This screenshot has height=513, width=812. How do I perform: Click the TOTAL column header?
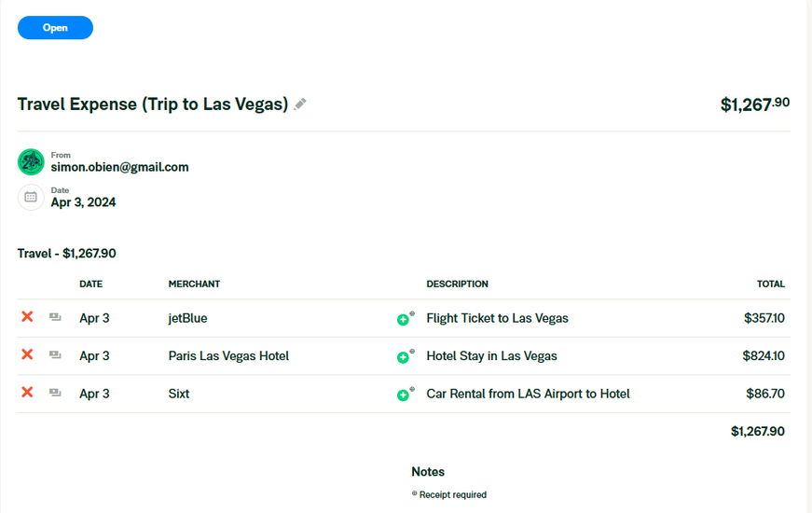tap(770, 284)
